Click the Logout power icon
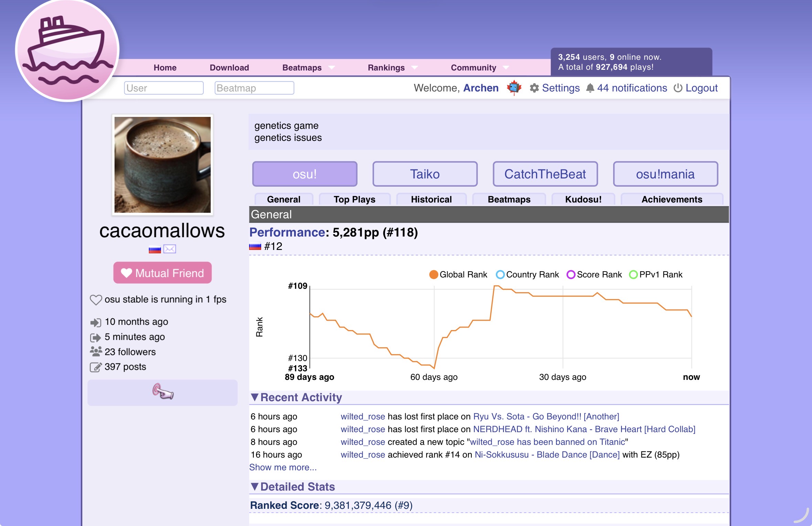This screenshot has height=526, width=812. point(678,88)
